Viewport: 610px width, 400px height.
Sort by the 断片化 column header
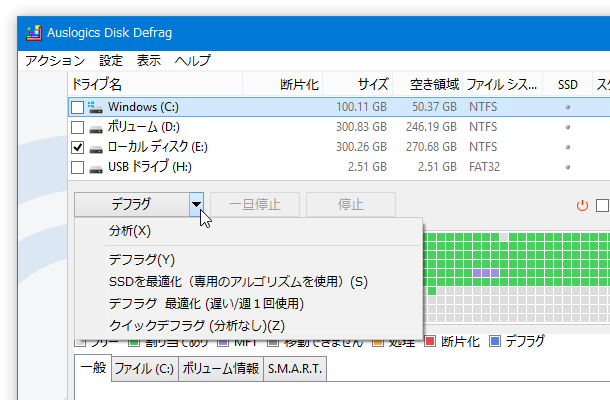(282, 84)
